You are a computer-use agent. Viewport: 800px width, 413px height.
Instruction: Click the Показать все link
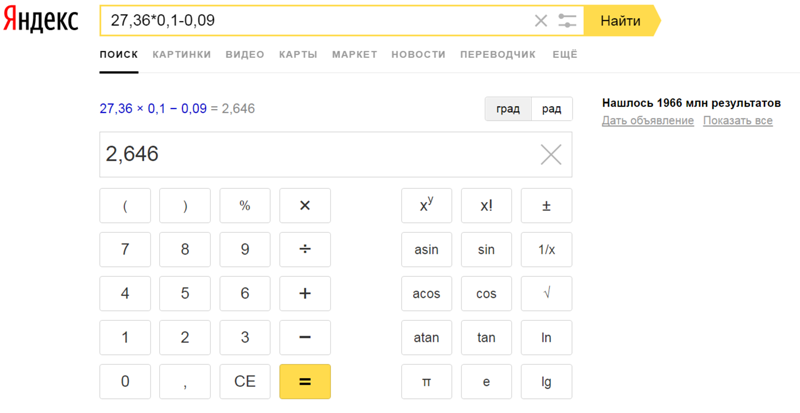(737, 121)
